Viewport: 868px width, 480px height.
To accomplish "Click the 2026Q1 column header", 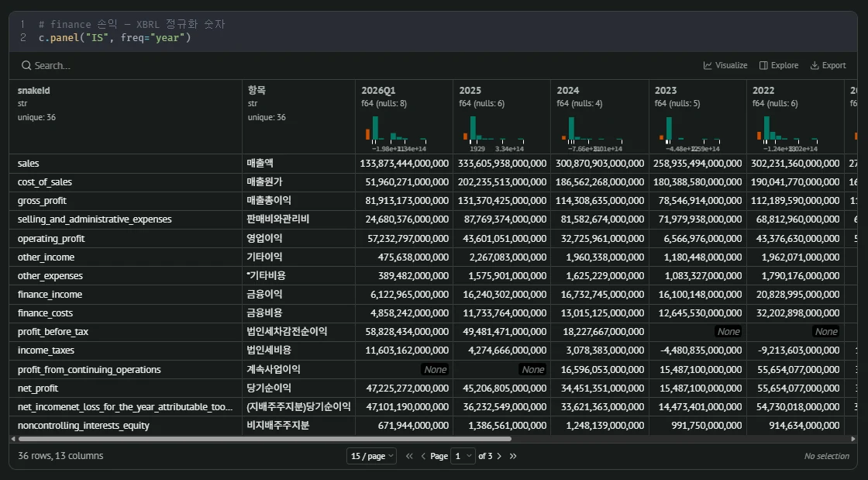I will [379, 90].
